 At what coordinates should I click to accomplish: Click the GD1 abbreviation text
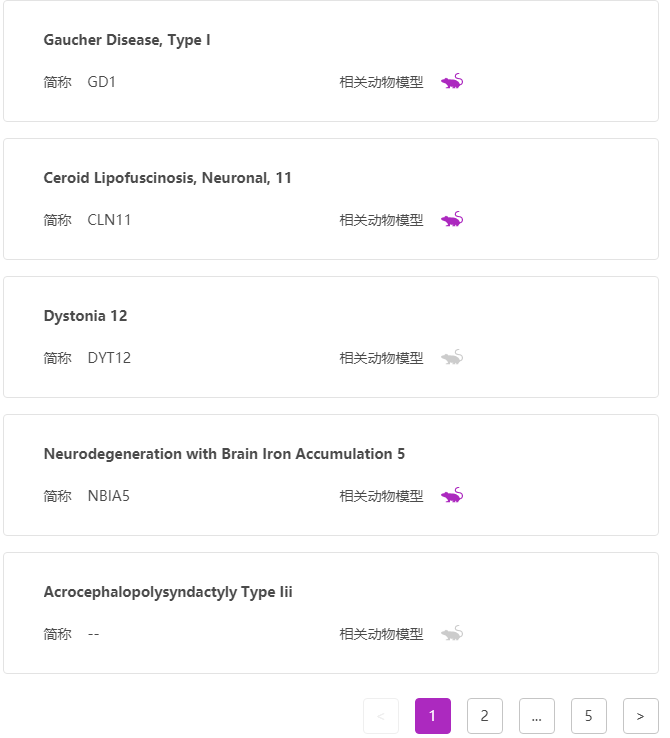click(x=102, y=82)
